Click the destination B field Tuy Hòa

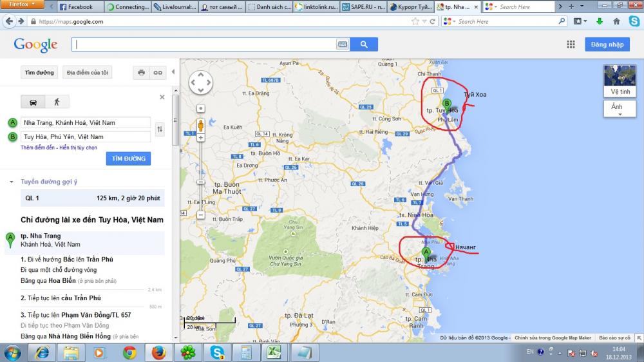coord(86,137)
